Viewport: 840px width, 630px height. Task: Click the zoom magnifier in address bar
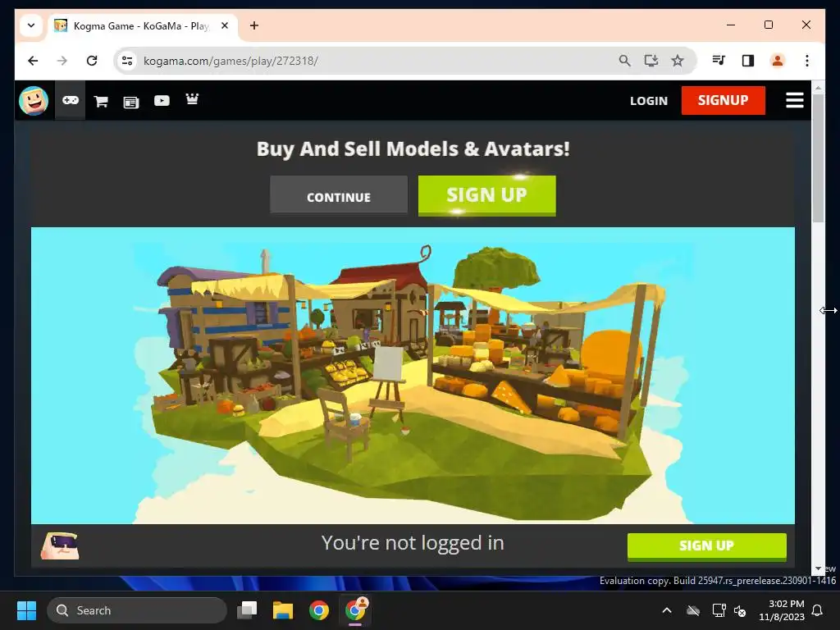[x=624, y=61]
